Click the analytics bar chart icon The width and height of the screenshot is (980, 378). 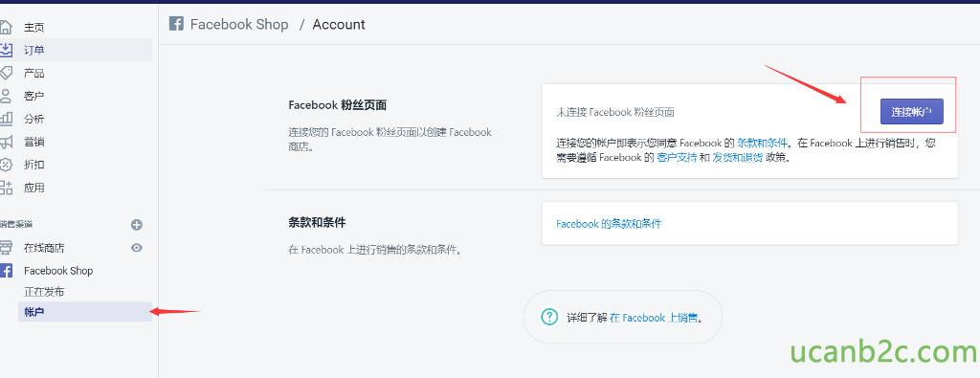click(x=6, y=119)
